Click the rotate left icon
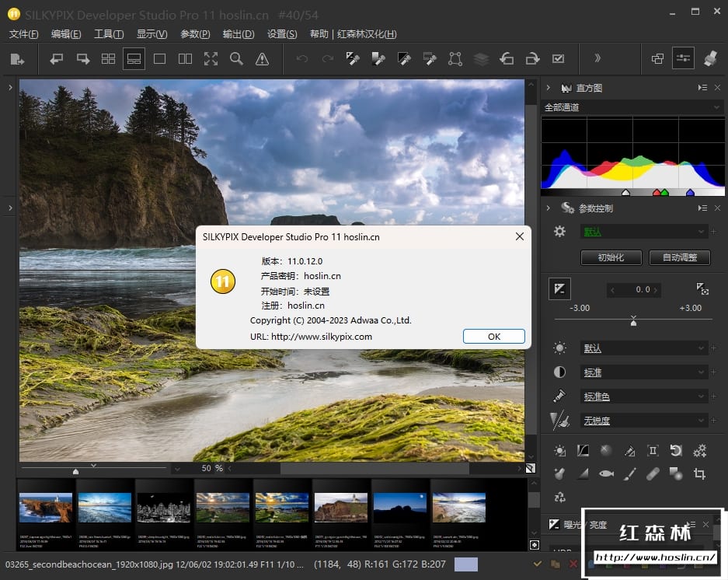Image resolution: width=728 pixels, height=580 pixels. 507,59
